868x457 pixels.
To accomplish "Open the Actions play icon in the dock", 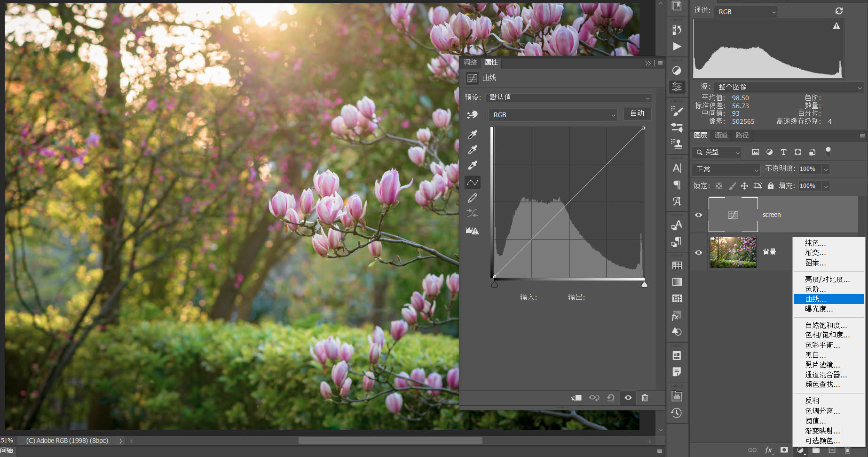I will click(677, 46).
